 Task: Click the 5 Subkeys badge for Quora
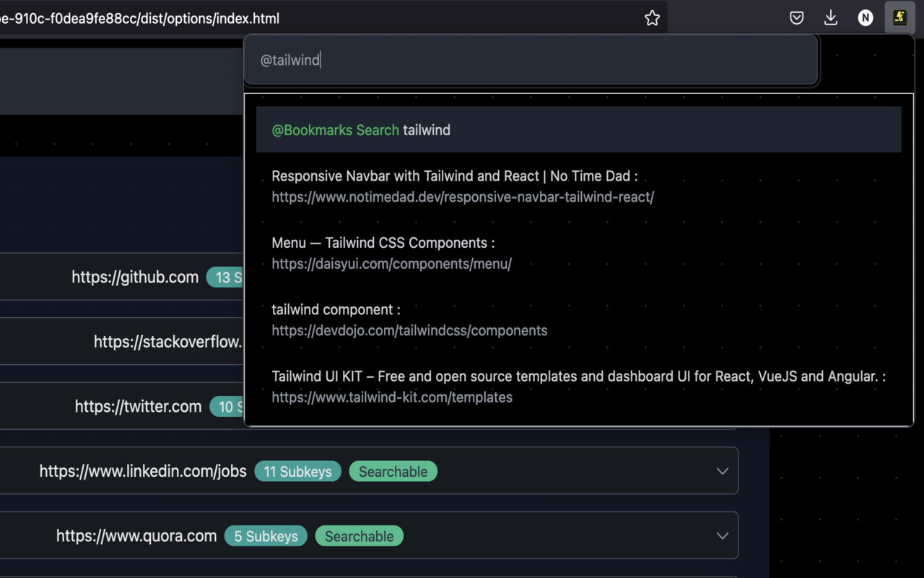(266, 536)
